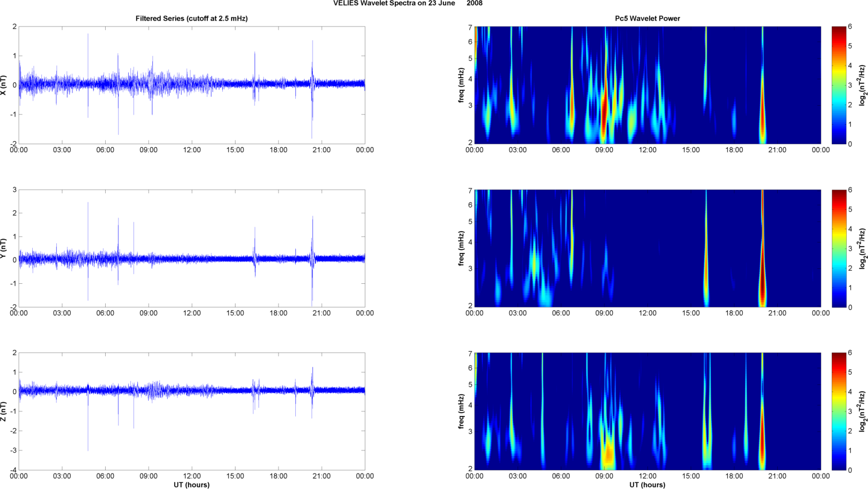Click inside the Z component time series plot
The image size is (868, 489).
click(192, 411)
